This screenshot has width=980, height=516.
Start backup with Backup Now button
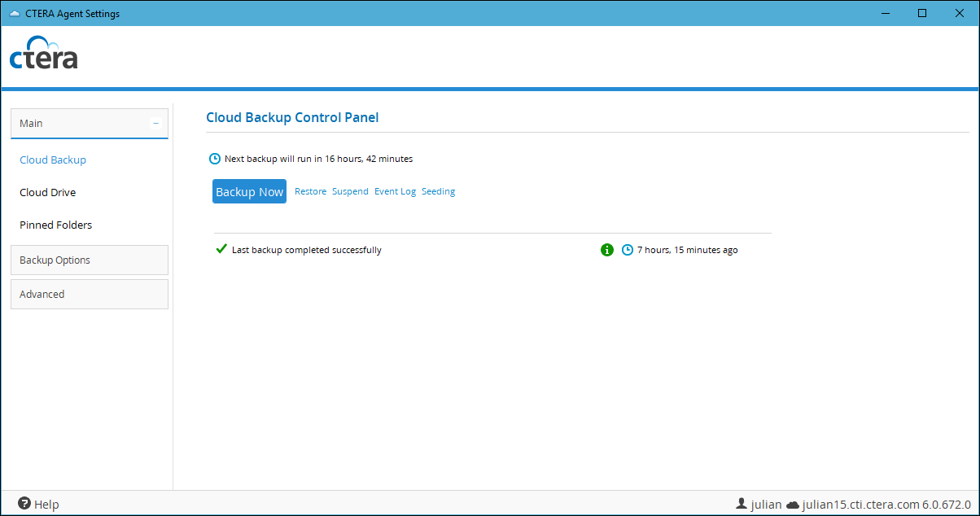click(249, 191)
